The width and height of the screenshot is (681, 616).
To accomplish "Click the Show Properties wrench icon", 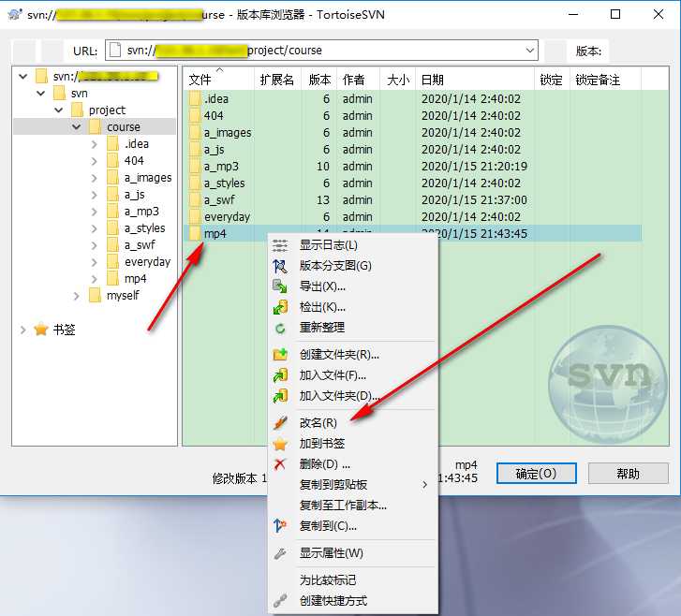I will pyautogui.click(x=280, y=553).
